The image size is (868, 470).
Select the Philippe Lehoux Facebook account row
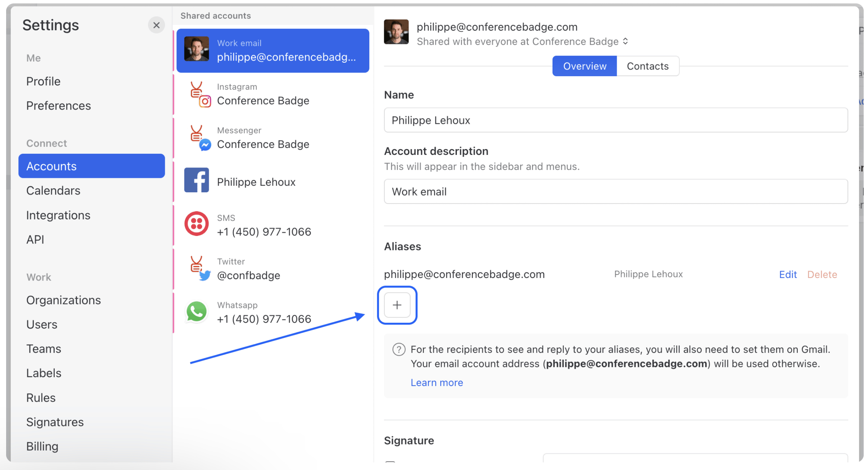273,182
